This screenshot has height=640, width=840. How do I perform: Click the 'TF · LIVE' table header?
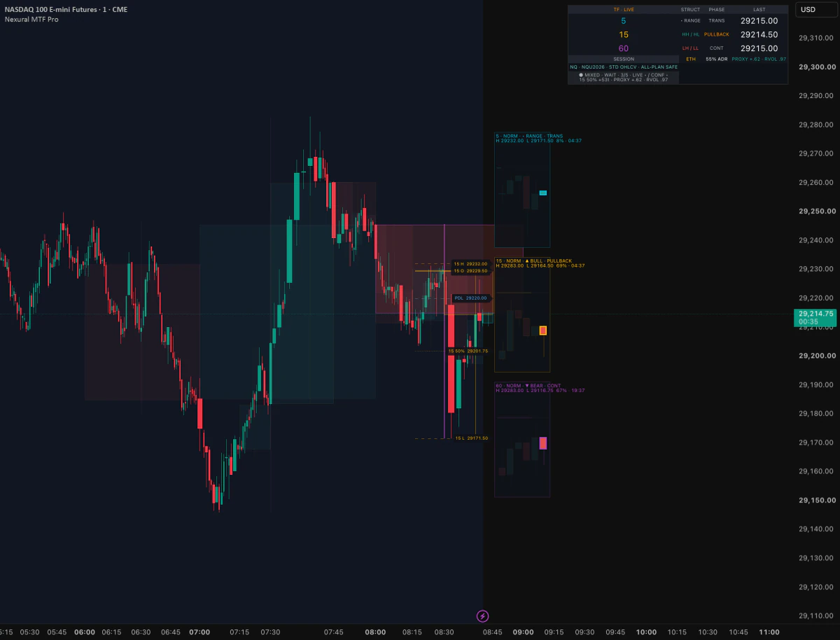point(624,9)
